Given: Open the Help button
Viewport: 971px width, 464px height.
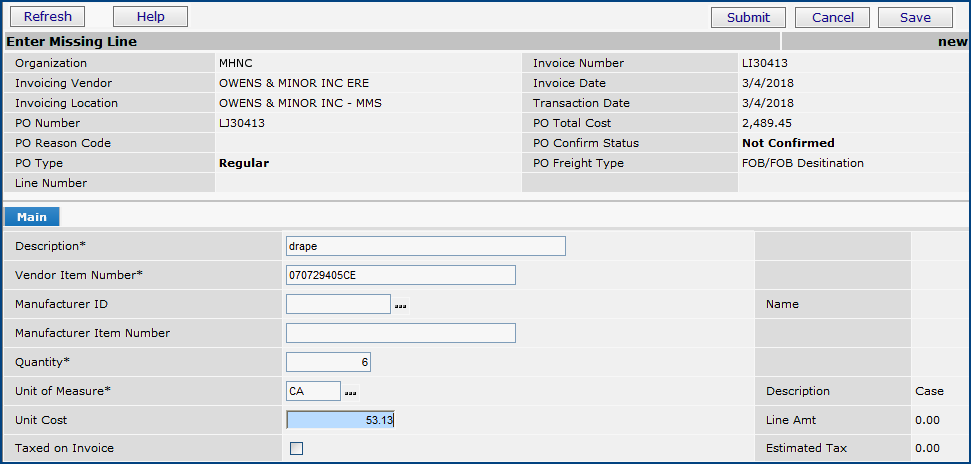Looking at the screenshot, I should [x=150, y=17].
